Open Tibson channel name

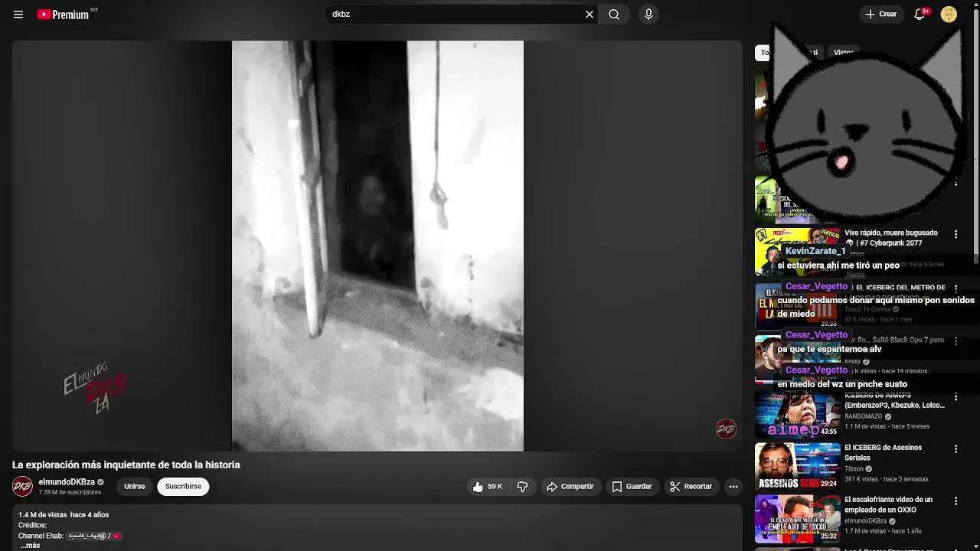click(854, 468)
